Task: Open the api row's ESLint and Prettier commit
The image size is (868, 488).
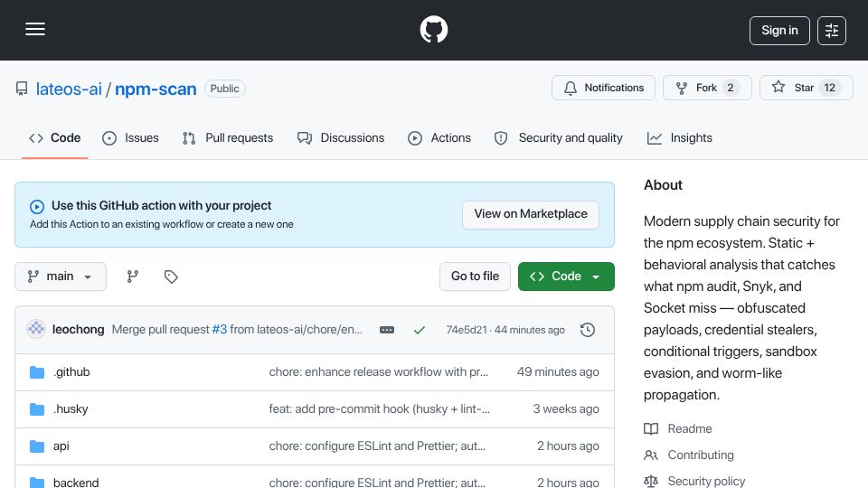Action: pos(377,446)
